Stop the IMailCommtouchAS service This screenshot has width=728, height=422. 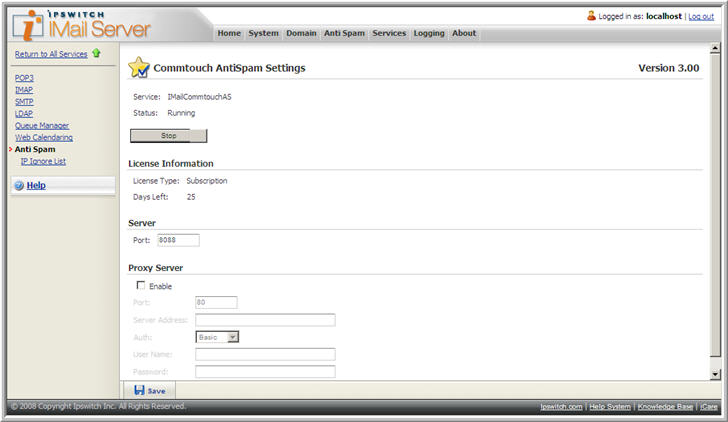(x=169, y=136)
